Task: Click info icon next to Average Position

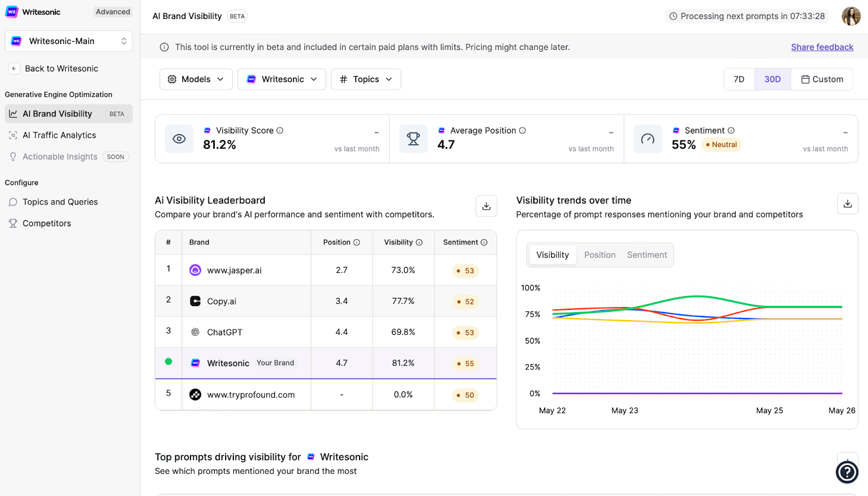Action: click(522, 130)
